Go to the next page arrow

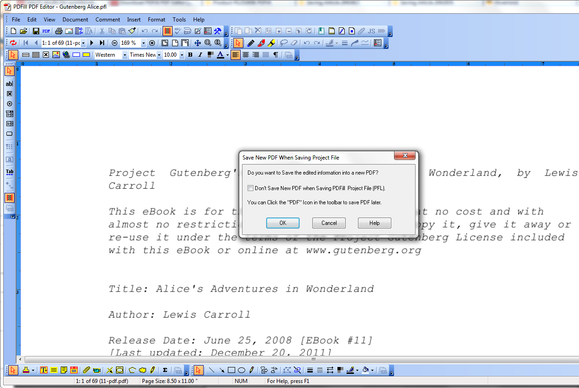coord(92,43)
